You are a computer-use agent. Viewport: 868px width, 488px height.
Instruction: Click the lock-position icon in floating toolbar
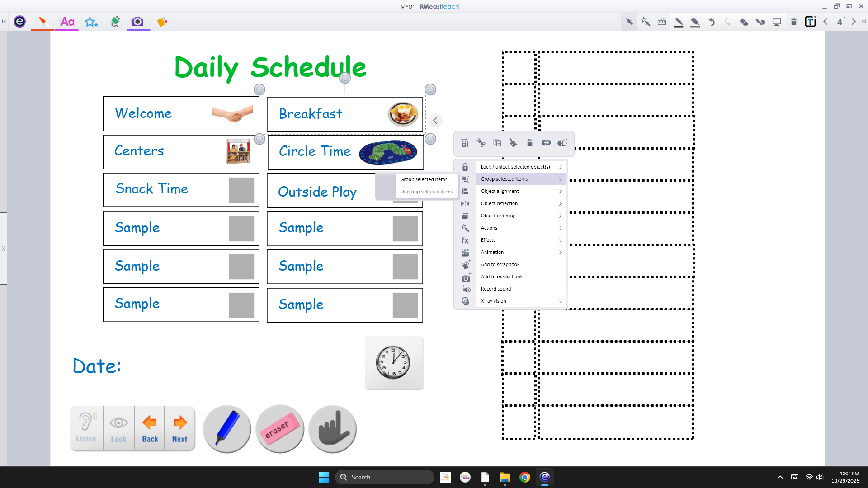click(x=465, y=143)
